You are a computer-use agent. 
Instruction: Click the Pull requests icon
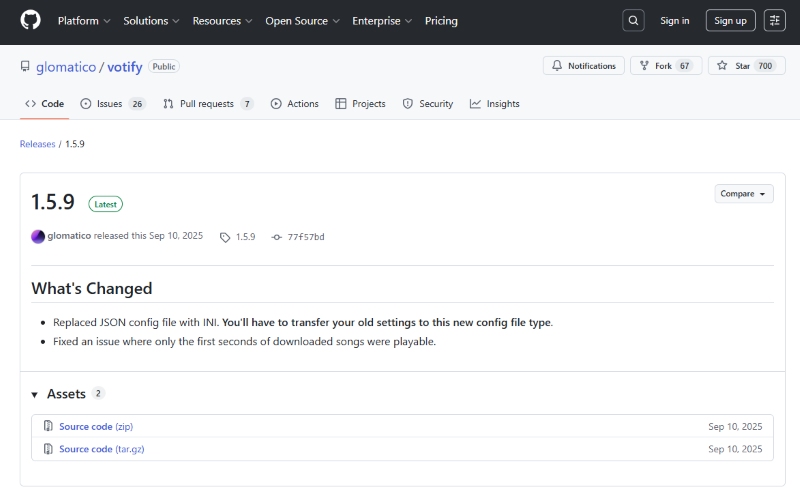coord(168,104)
